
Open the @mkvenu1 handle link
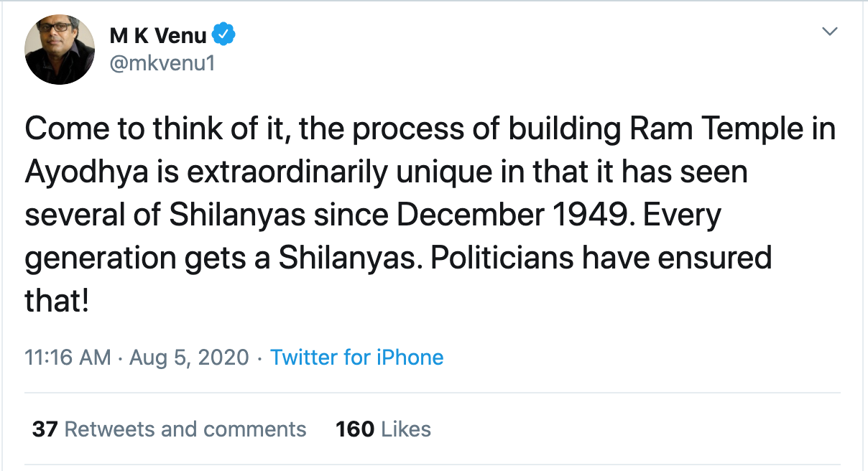162,64
